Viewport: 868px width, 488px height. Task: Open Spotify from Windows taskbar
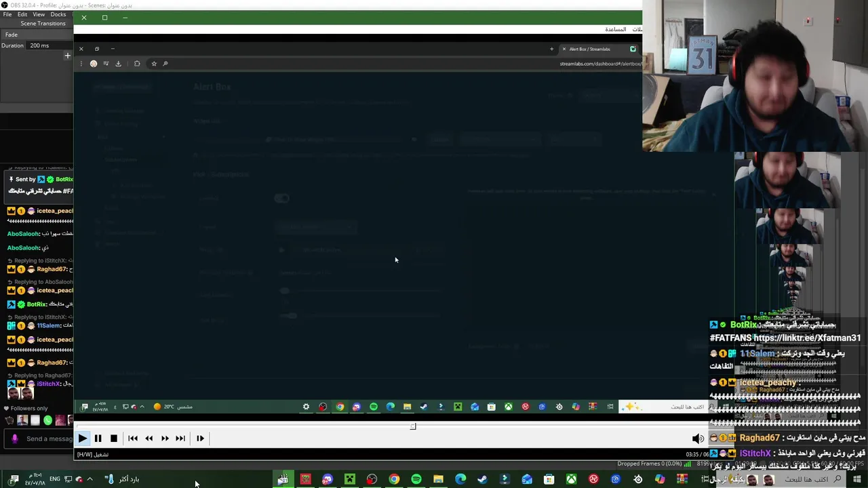tap(416, 479)
